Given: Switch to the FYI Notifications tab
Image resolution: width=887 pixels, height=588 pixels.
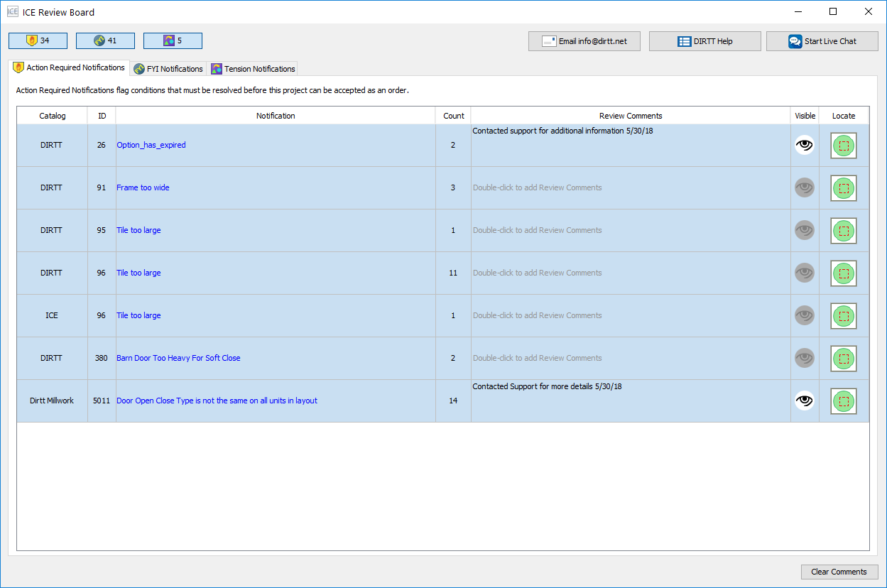Looking at the screenshot, I should click(x=168, y=69).
